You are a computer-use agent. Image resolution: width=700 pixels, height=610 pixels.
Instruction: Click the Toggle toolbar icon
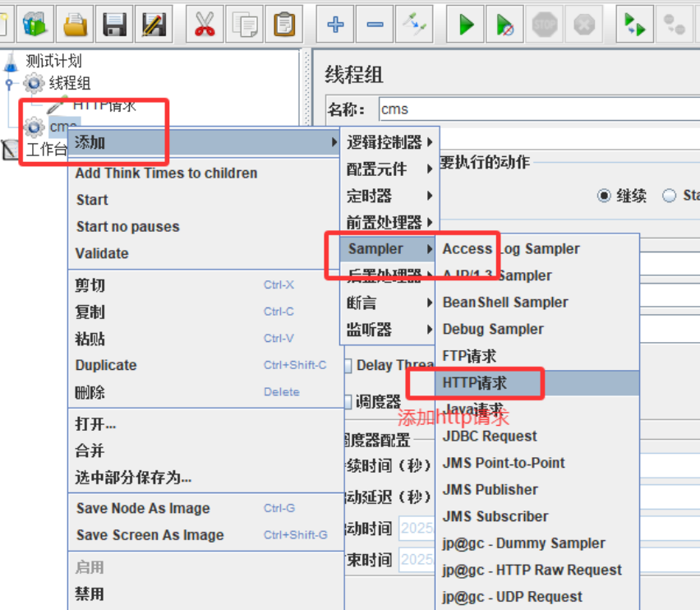tap(414, 24)
